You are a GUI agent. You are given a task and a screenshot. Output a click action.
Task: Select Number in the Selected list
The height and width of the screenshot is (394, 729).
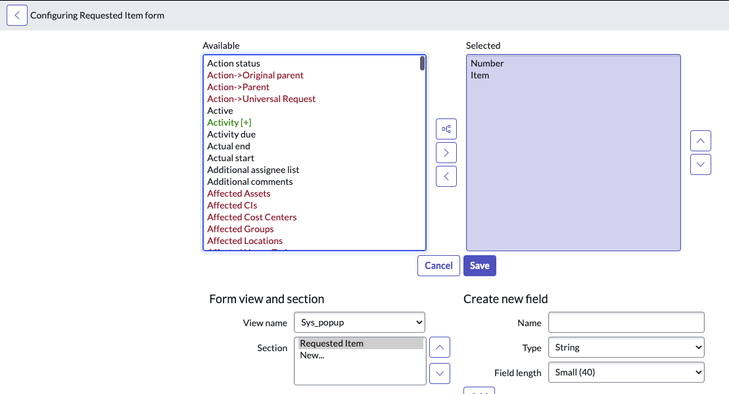click(x=487, y=63)
